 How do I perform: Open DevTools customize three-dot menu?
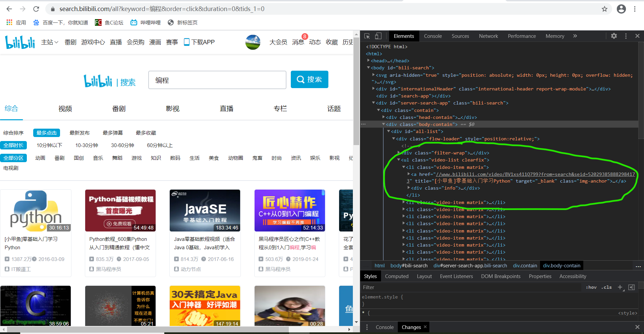[x=626, y=36]
